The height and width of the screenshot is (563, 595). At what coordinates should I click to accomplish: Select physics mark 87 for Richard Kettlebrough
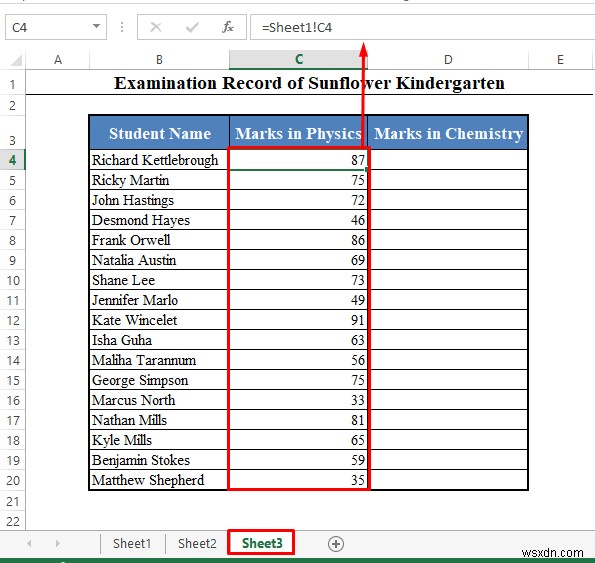(x=298, y=160)
